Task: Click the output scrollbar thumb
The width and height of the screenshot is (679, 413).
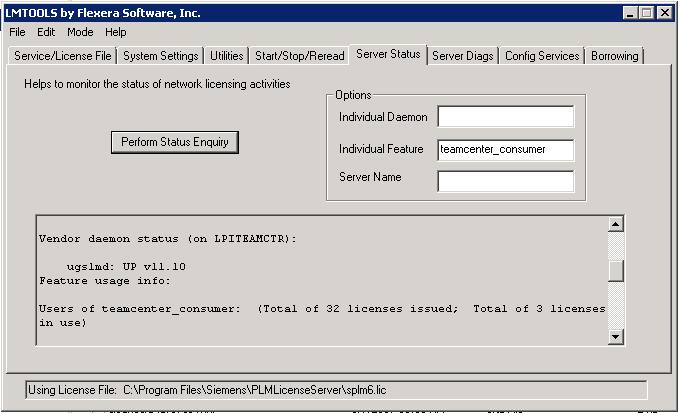Action: click(x=615, y=271)
